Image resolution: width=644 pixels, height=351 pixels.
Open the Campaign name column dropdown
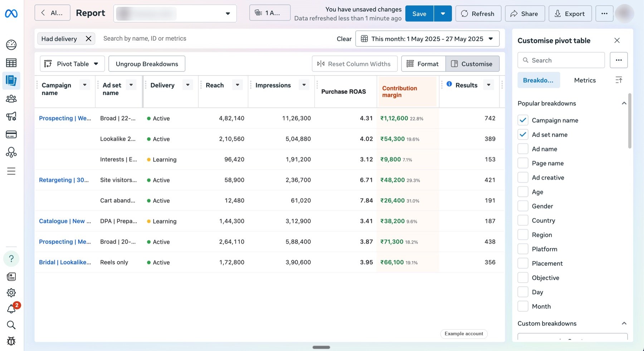point(84,85)
